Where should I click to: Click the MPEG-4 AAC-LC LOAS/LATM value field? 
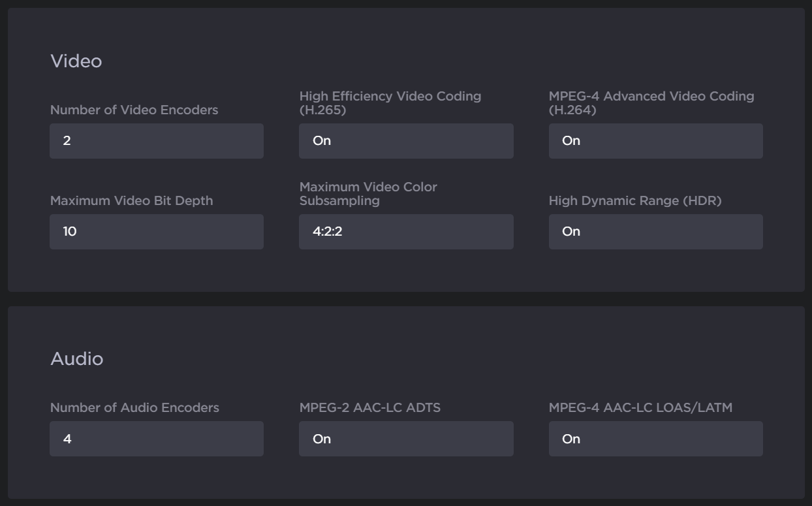655,439
